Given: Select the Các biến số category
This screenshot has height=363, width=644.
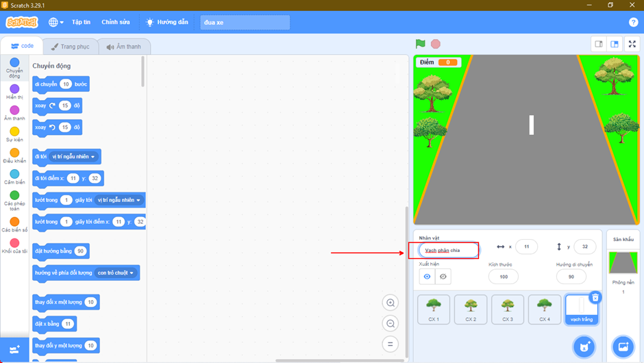Looking at the screenshot, I should coord(14,225).
